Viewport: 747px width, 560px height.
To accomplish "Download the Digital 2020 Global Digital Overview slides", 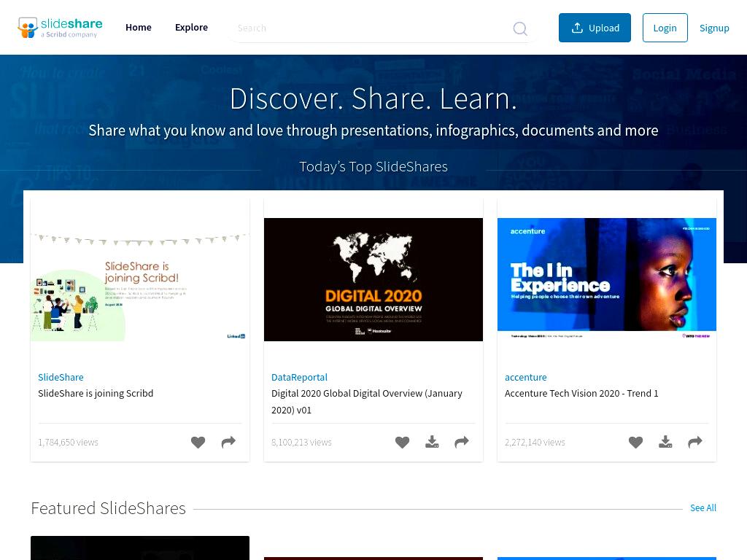I will (x=432, y=443).
